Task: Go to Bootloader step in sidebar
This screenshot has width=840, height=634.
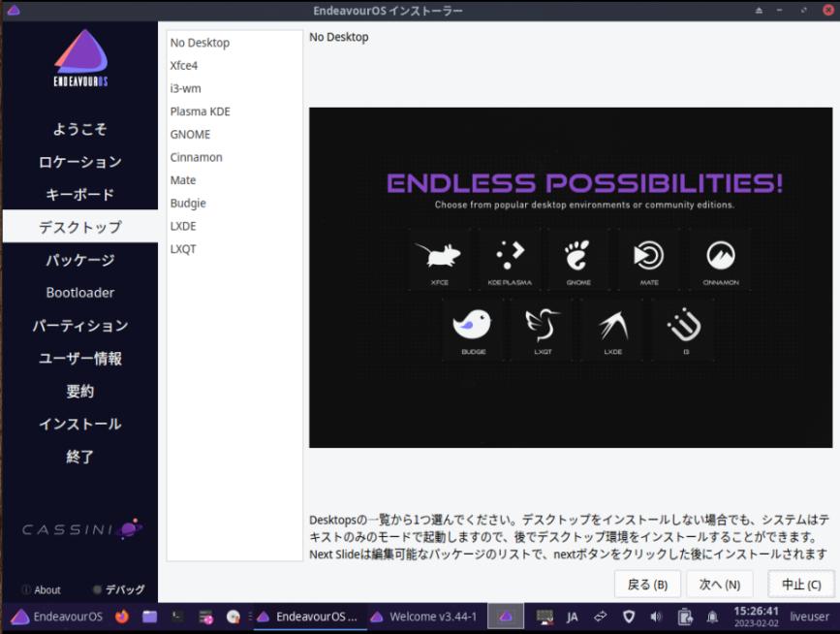Action: 80,293
